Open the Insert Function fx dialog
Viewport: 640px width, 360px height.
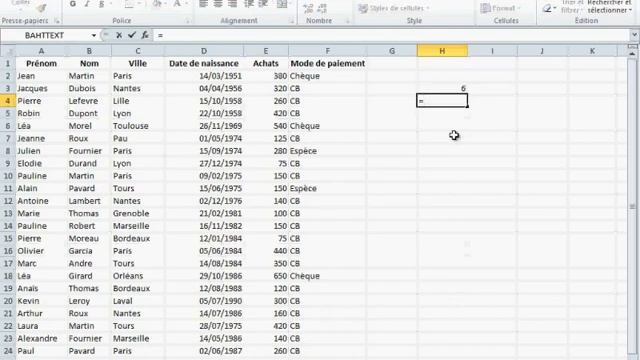click(145, 36)
